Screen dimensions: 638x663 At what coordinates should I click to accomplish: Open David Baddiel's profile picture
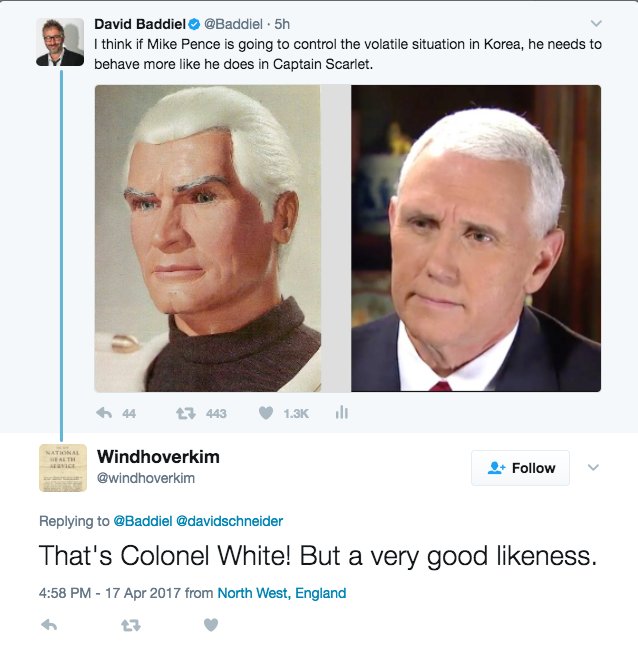pos(60,42)
